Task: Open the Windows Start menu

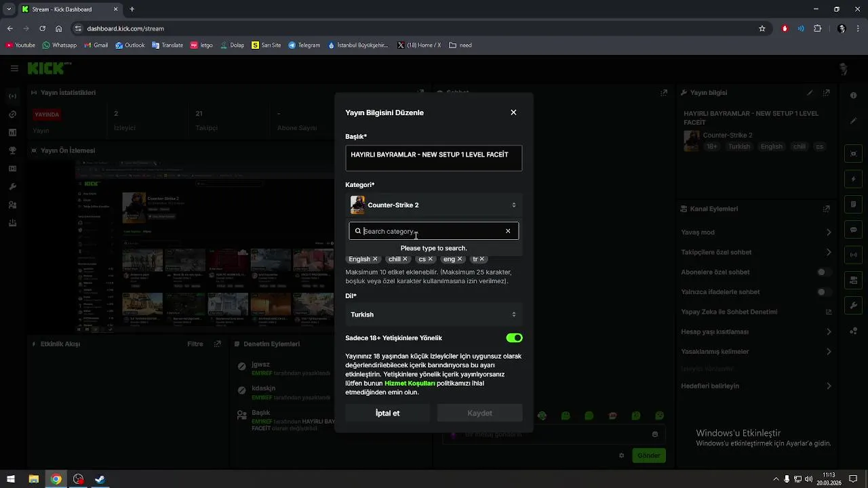Action: point(11,479)
